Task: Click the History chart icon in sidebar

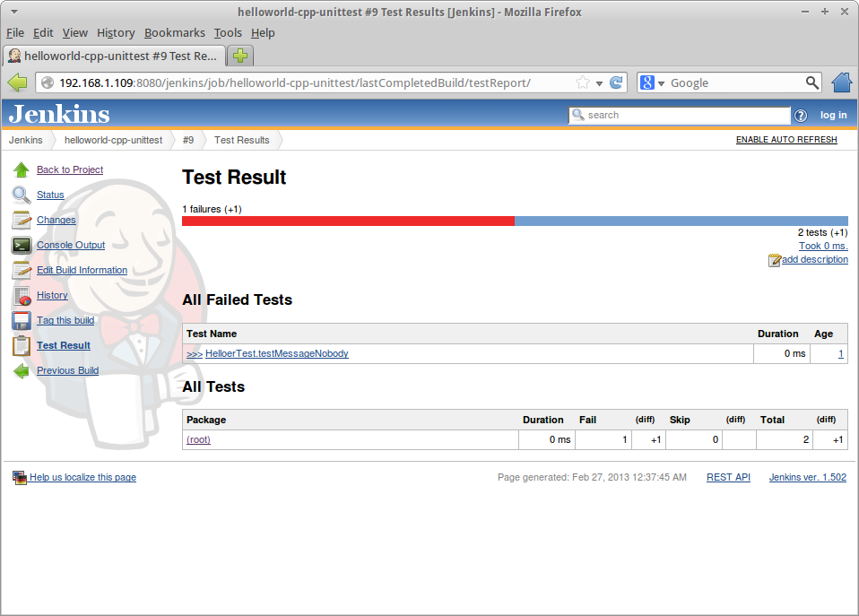Action: (x=22, y=295)
